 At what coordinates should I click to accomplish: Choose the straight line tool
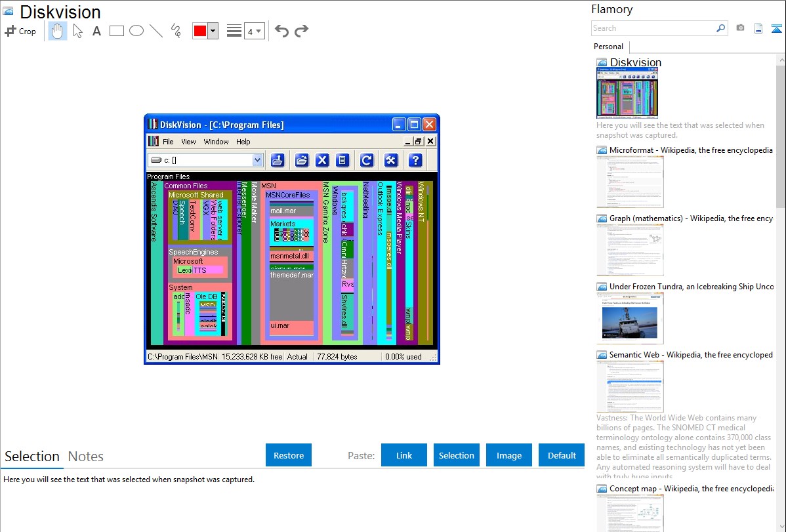(156, 31)
